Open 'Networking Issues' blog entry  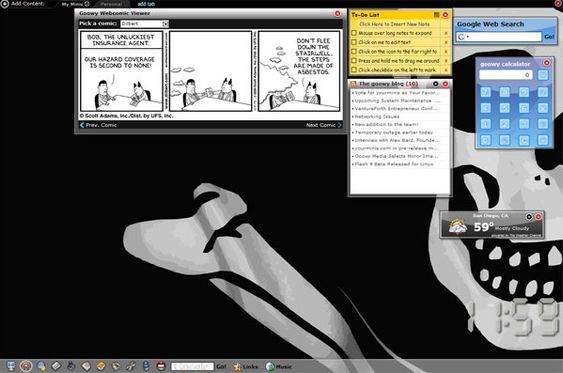click(377, 117)
